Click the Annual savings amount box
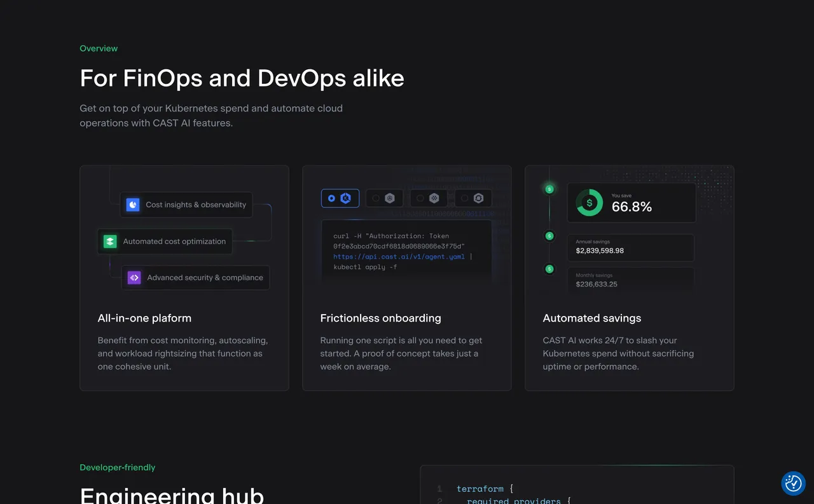The height and width of the screenshot is (504, 814). click(630, 247)
